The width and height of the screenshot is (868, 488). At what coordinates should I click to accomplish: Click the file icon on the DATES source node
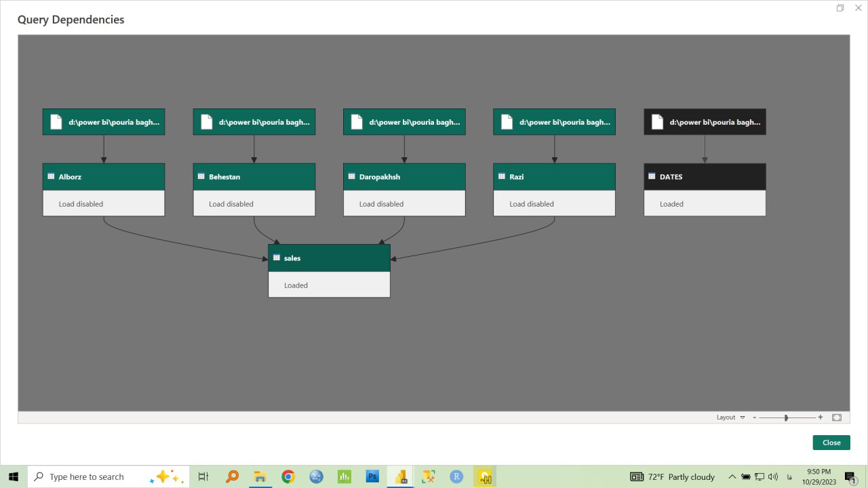(656, 122)
